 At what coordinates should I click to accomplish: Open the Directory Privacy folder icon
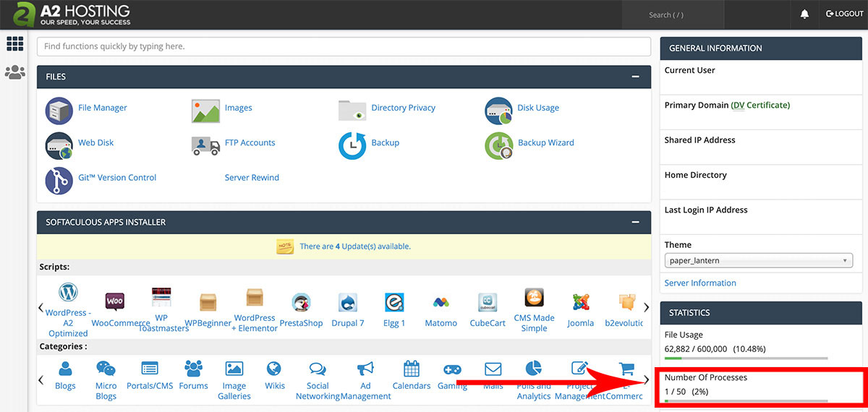point(352,111)
